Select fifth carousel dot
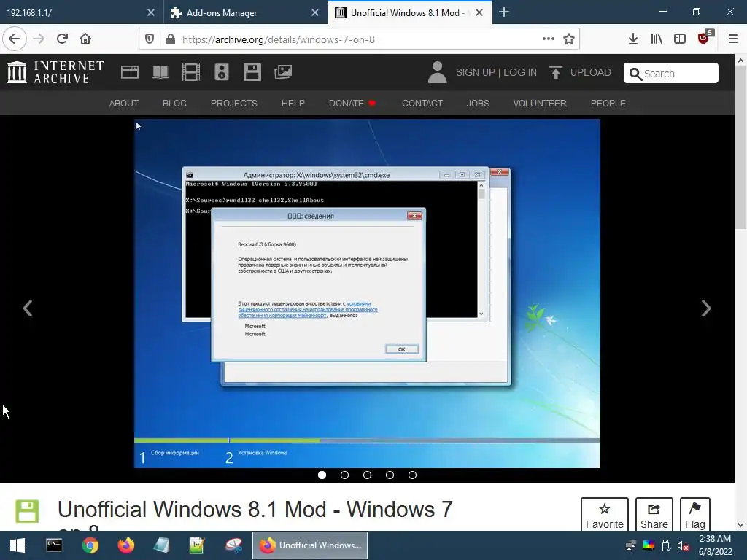This screenshot has width=747, height=560. pos(413,475)
